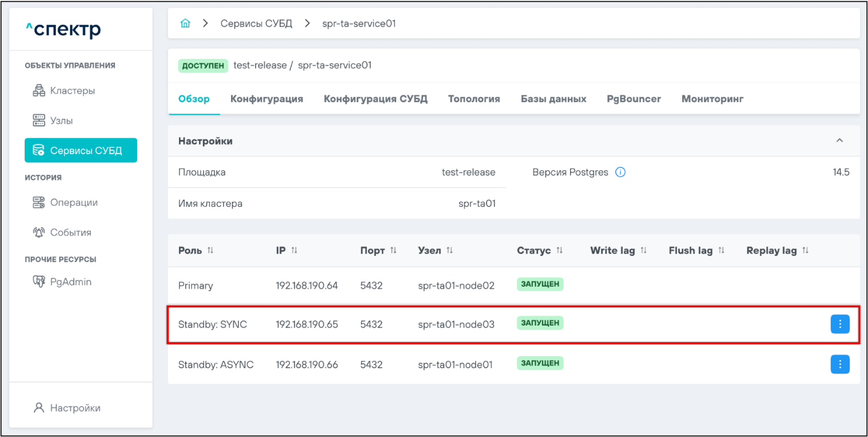Click the home icon in breadcrumb

pos(185,23)
